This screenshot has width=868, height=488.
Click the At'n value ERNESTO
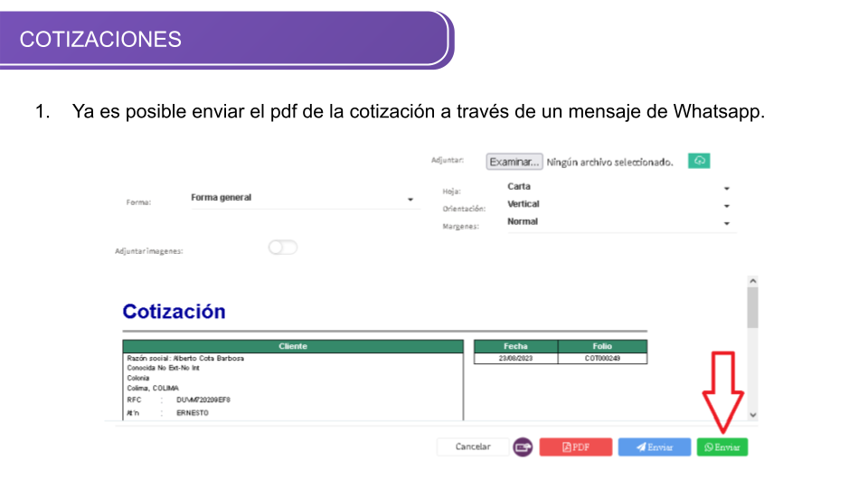tap(192, 413)
